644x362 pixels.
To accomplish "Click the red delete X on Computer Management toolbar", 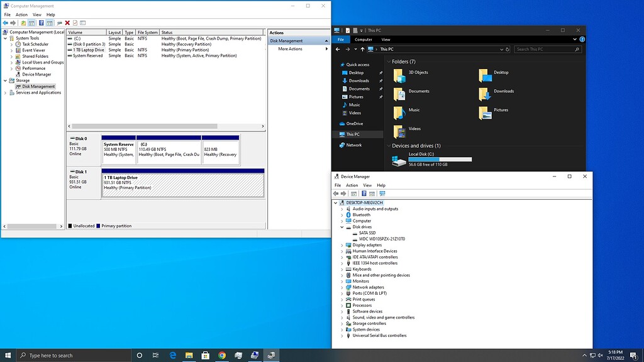I will click(67, 23).
